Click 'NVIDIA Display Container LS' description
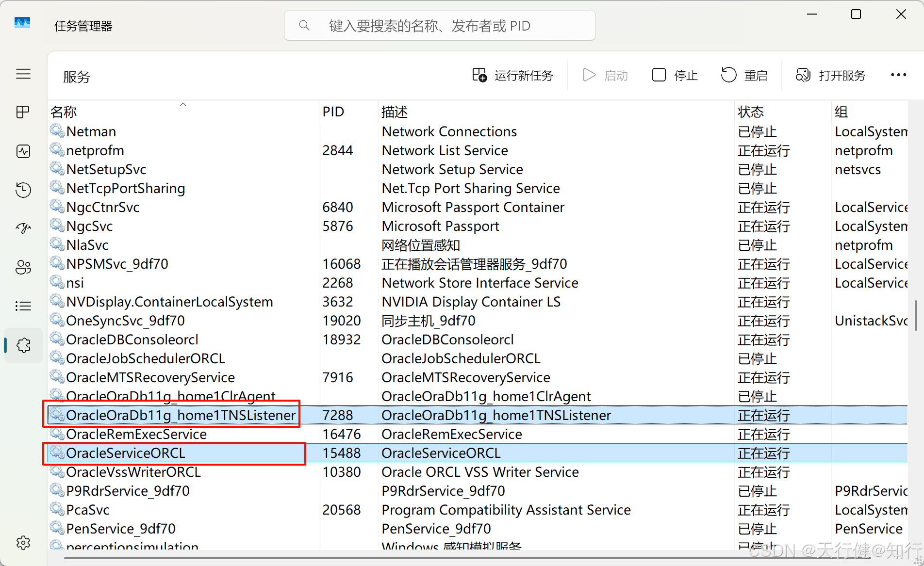The image size is (924, 566). [471, 302]
